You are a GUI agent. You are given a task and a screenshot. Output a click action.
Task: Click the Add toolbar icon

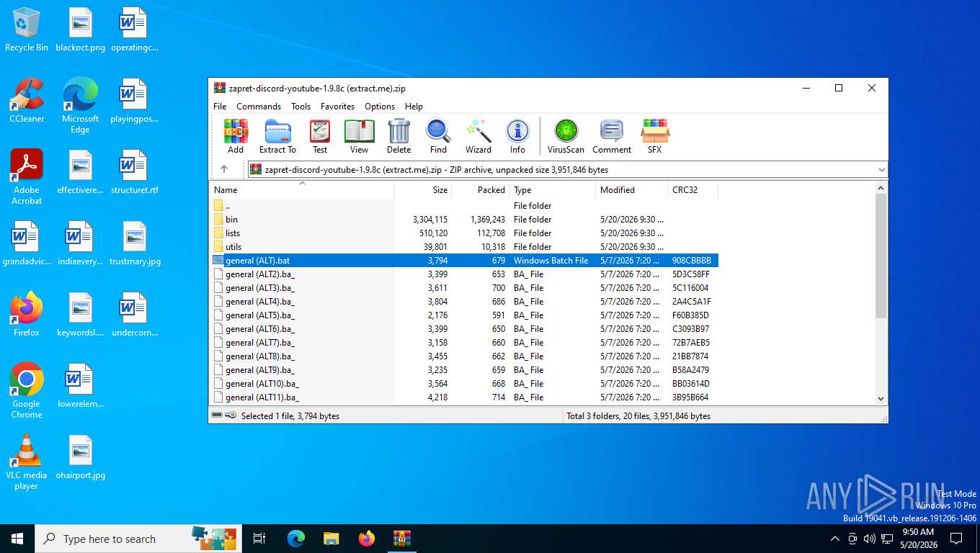pos(236,136)
